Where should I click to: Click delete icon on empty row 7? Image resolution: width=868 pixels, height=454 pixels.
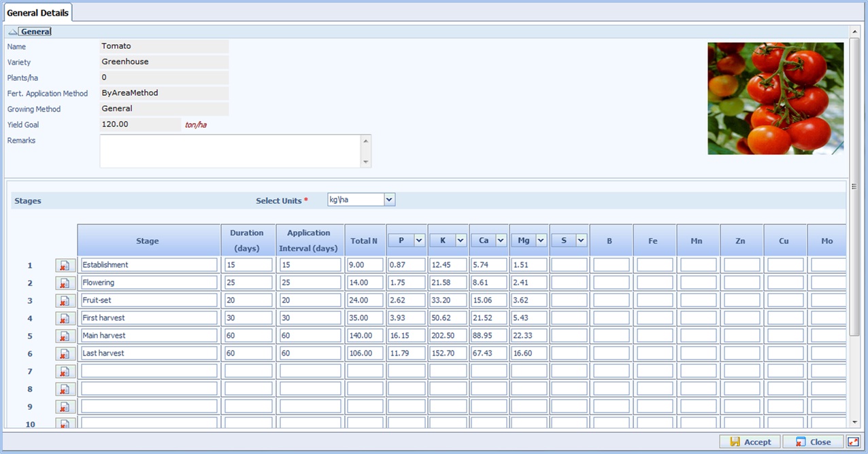pos(65,372)
